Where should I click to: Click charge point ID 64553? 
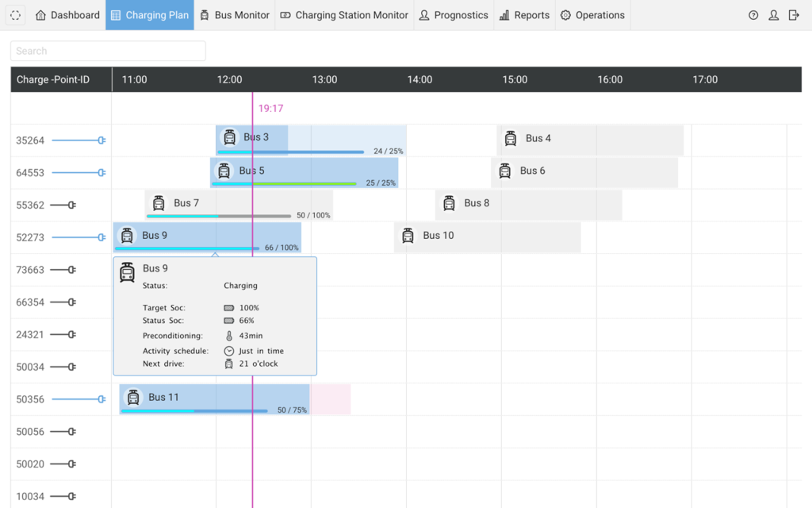(30, 172)
